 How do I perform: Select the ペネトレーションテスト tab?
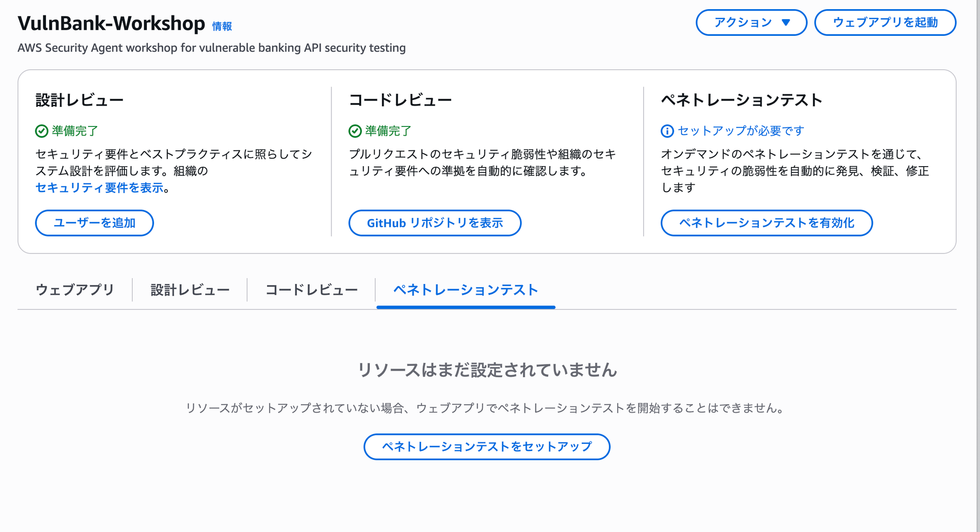click(466, 290)
